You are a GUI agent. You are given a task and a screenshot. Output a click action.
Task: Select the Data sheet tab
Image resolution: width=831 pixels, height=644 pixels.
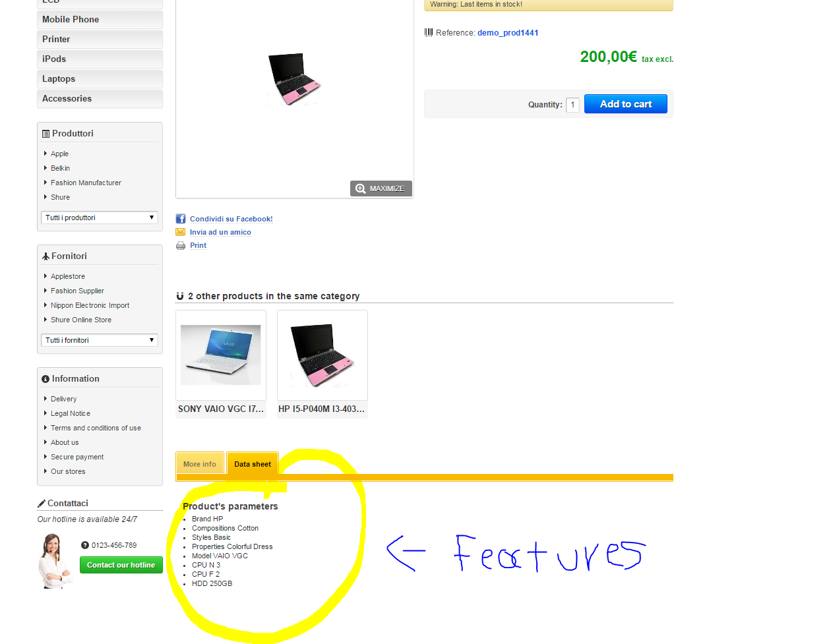[253, 463]
